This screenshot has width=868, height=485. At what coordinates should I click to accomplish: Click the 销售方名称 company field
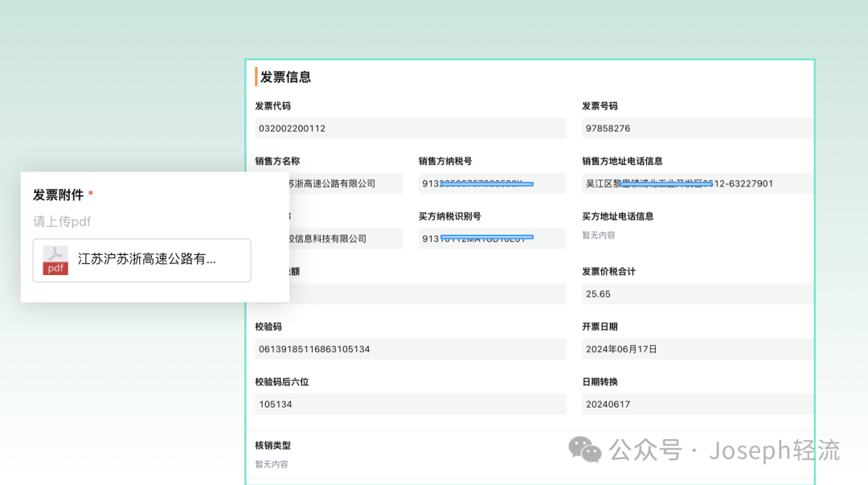[x=346, y=183]
